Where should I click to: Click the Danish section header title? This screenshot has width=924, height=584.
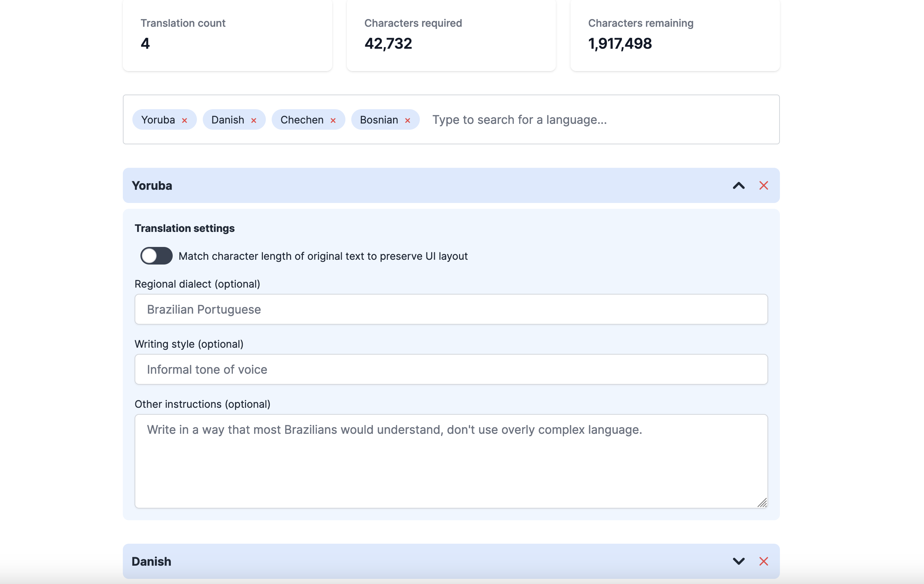coord(151,561)
